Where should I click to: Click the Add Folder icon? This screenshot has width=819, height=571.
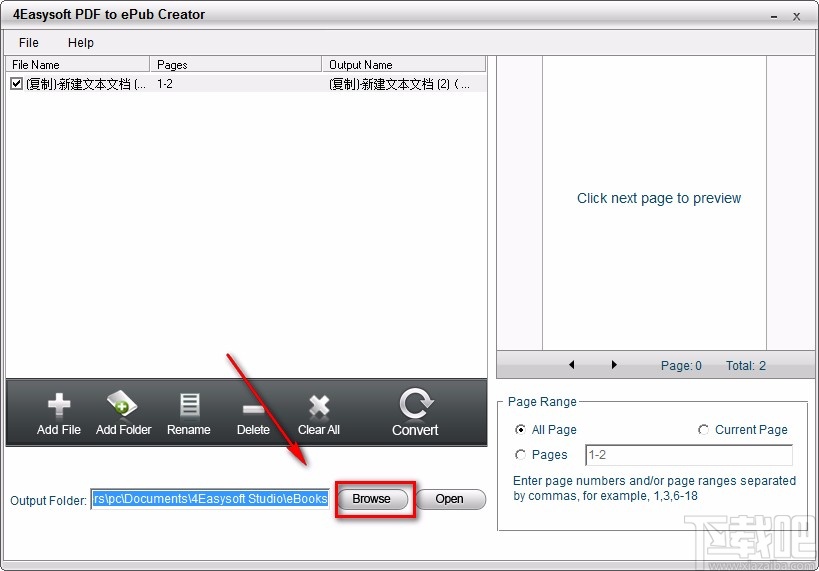coord(122,404)
